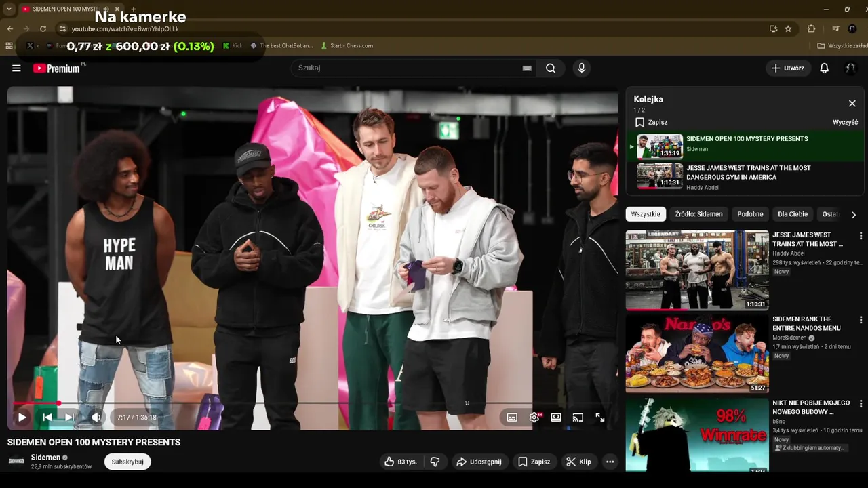The image size is (868, 488).
Task: Open Wszystkie zakładki bookmarks folder
Action: pos(842,45)
